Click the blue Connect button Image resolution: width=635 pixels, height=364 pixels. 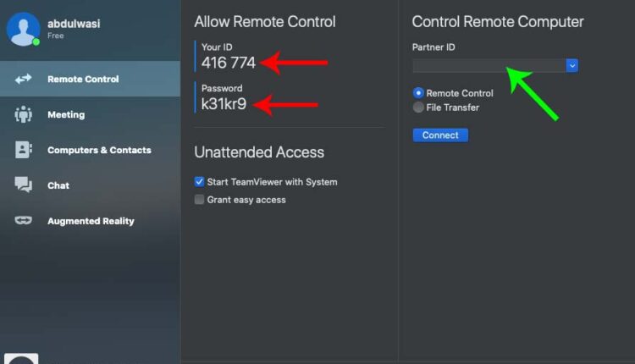pyautogui.click(x=440, y=135)
